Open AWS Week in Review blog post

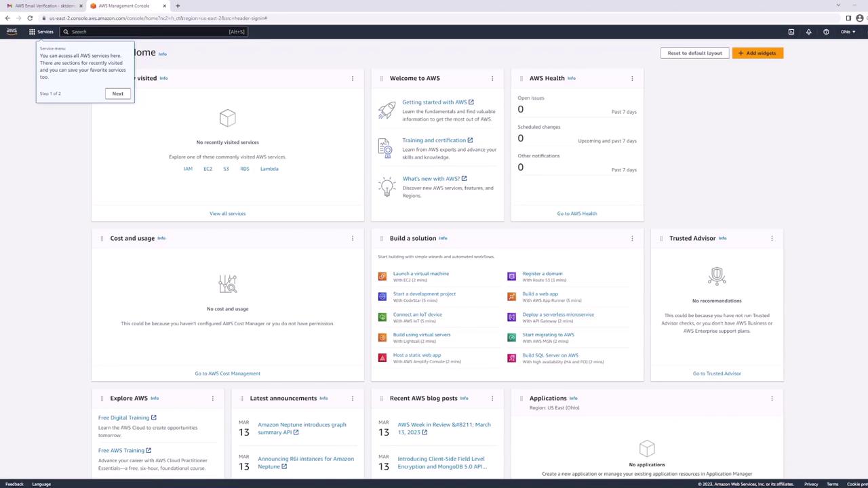click(444, 428)
